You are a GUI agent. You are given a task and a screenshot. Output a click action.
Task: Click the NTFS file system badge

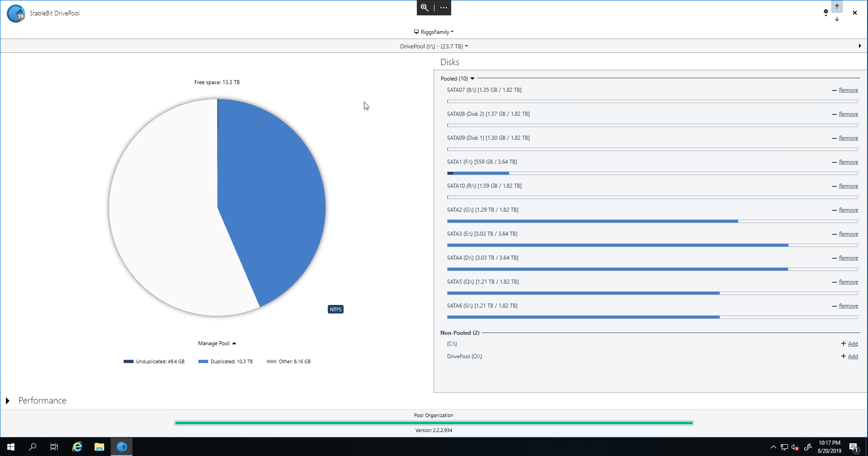coord(335,309)
